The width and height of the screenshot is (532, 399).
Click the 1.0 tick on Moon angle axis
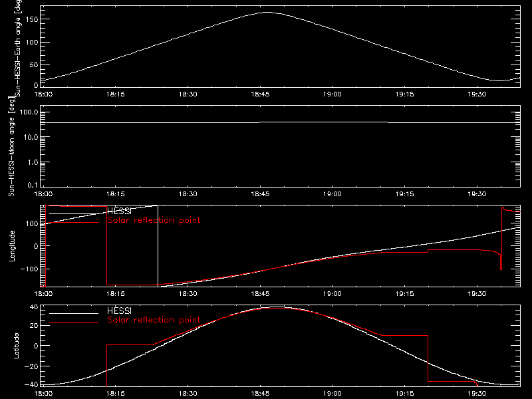point(33,162)
